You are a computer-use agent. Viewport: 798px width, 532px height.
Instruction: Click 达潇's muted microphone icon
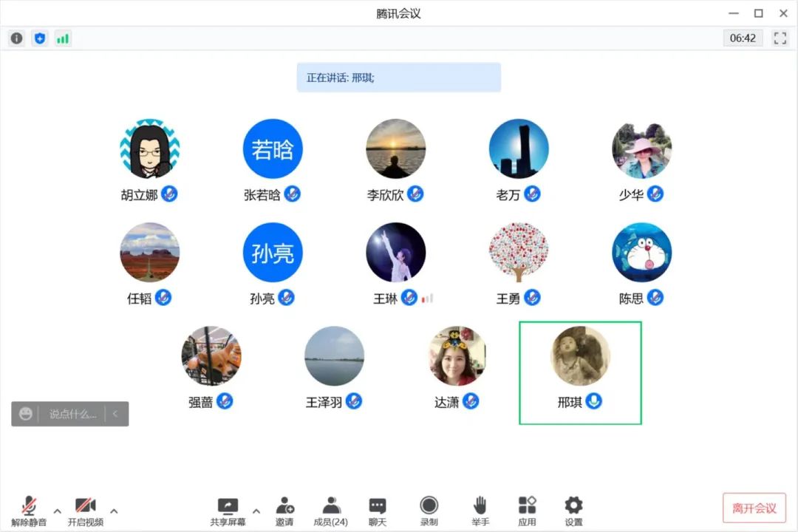click(471, 401)
